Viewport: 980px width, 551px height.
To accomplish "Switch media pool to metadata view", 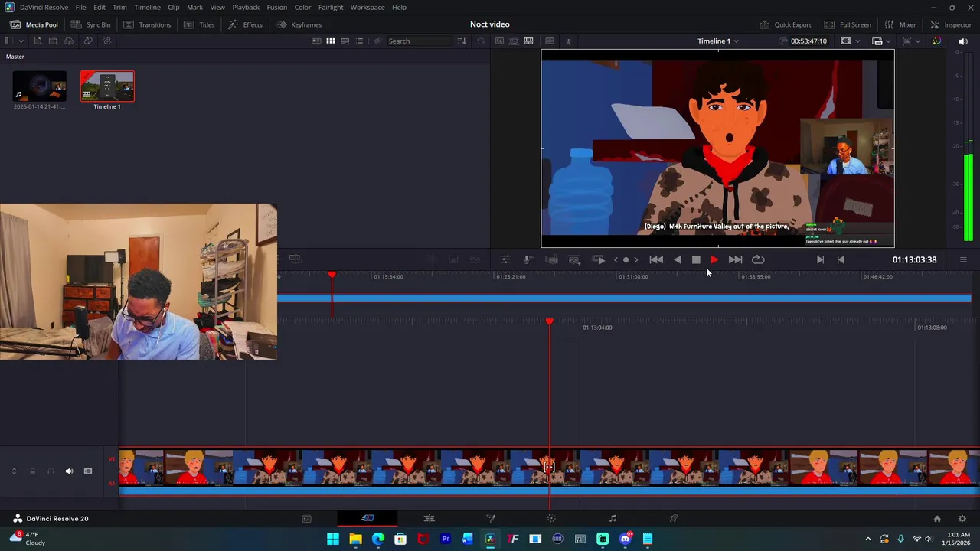I will [316, 41].
